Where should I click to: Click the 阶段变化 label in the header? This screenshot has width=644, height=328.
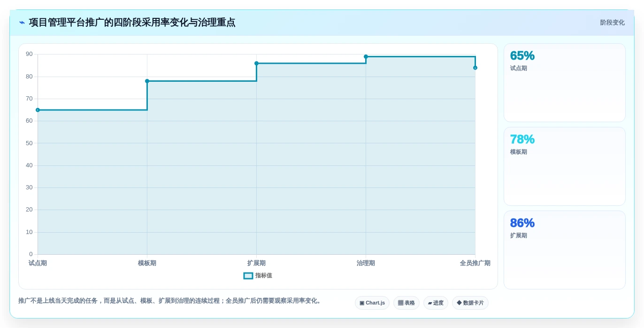612,23
